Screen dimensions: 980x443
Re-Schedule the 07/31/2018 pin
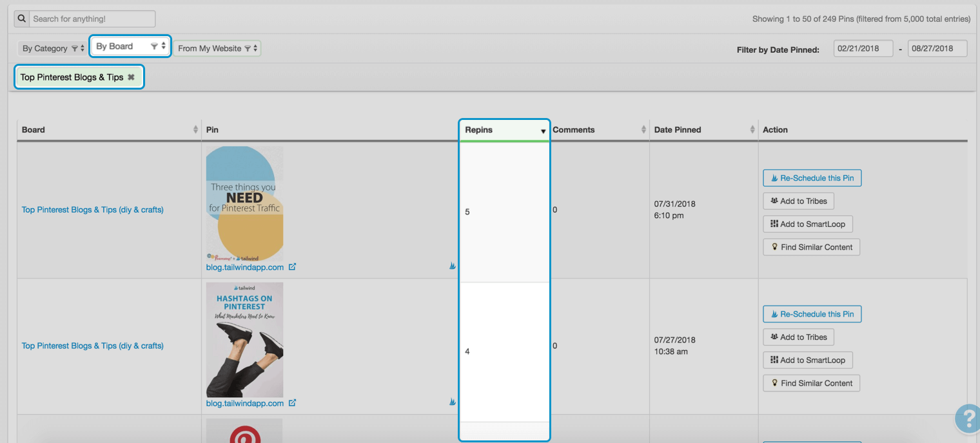click(x=812, y=178)
